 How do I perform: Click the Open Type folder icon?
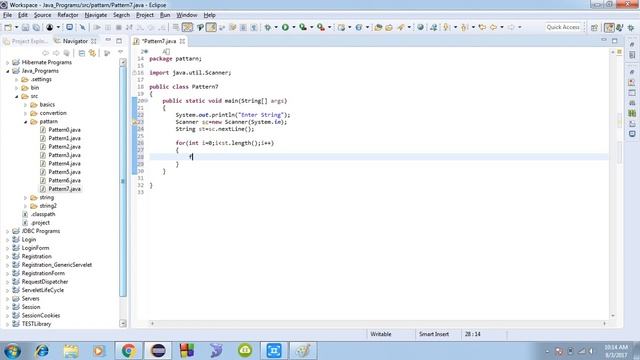[x=378, y=27]
